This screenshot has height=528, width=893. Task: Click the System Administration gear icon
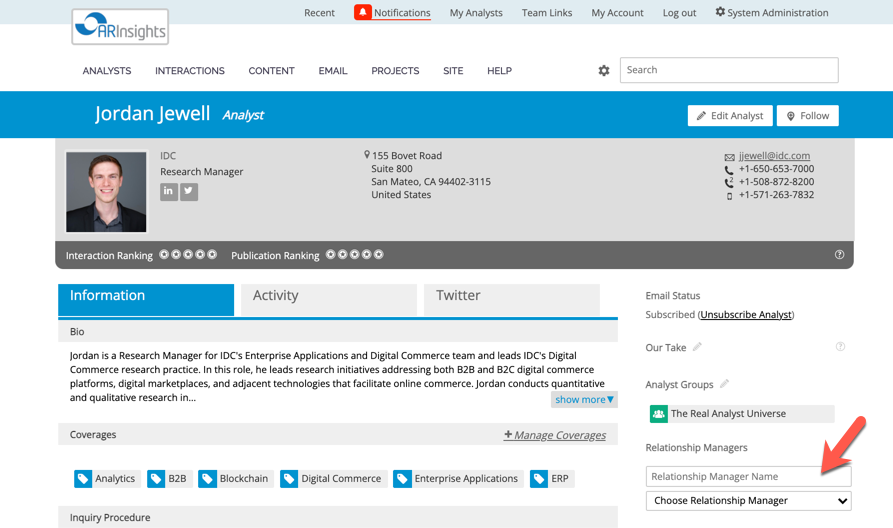coord(720,12)
